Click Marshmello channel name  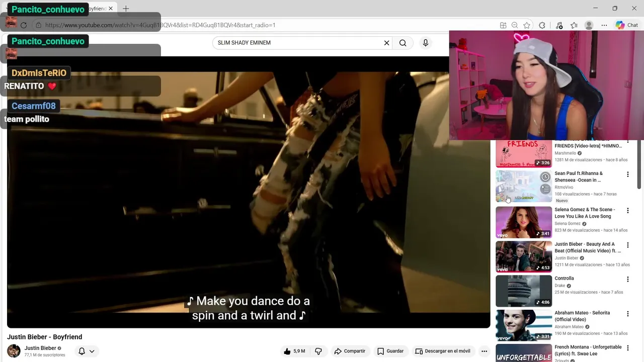tap(565, 153)
